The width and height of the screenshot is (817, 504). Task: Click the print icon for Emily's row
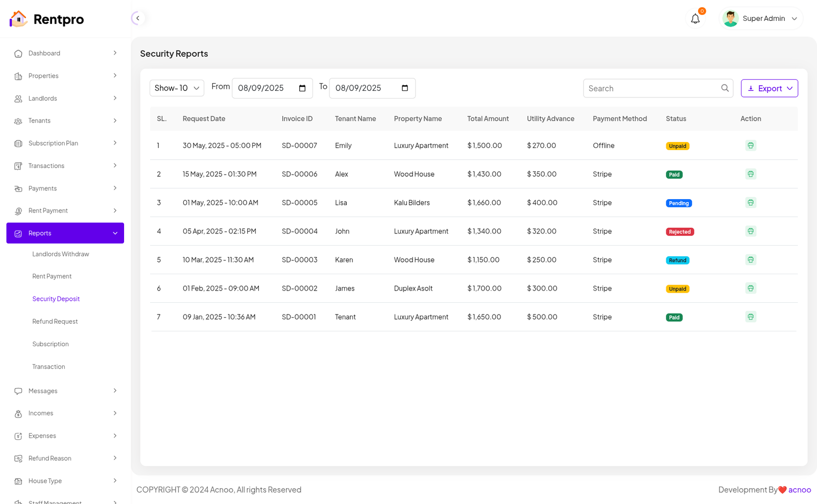(750, 146)
